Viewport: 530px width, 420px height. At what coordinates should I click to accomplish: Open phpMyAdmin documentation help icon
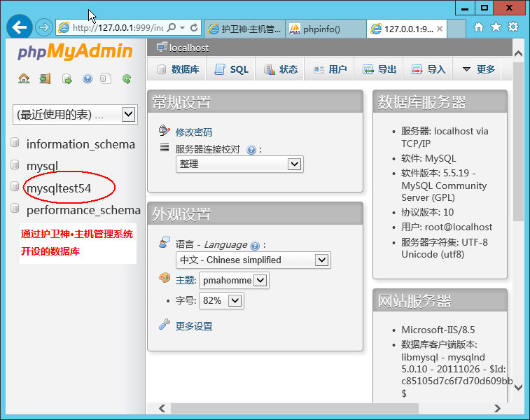coord(88,78)
